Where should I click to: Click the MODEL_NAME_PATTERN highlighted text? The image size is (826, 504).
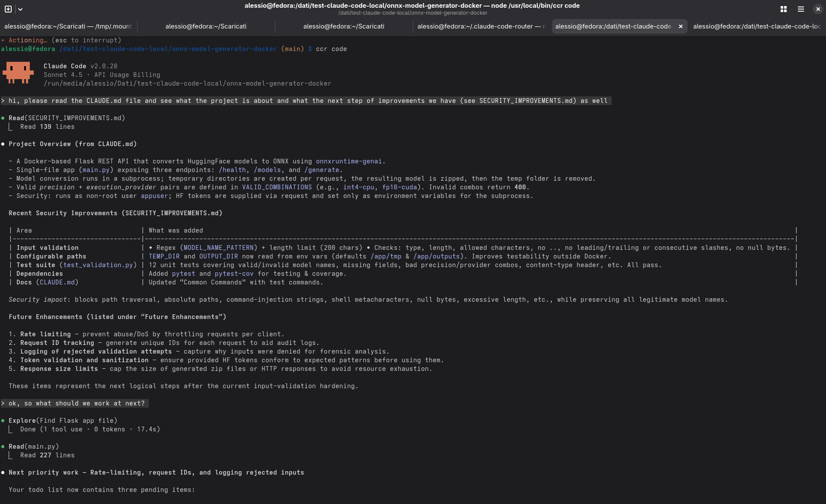[x=218, y=248]
